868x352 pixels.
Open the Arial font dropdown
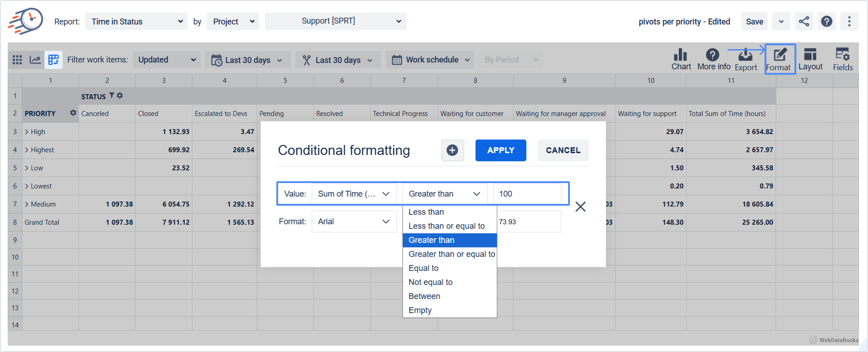point(354,222)
